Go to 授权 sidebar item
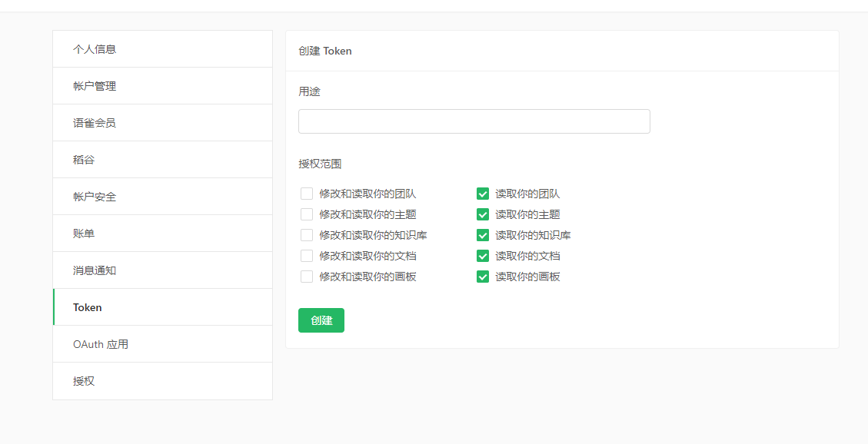The height and width of the screenshot is (444, 868). coord(163,381)
